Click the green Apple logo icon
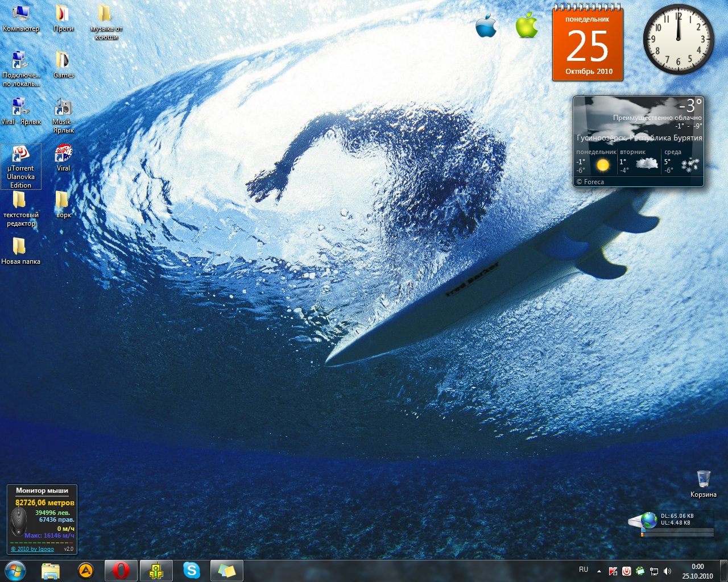This screenshot has height=582, width=728. (x=527, y=25)
